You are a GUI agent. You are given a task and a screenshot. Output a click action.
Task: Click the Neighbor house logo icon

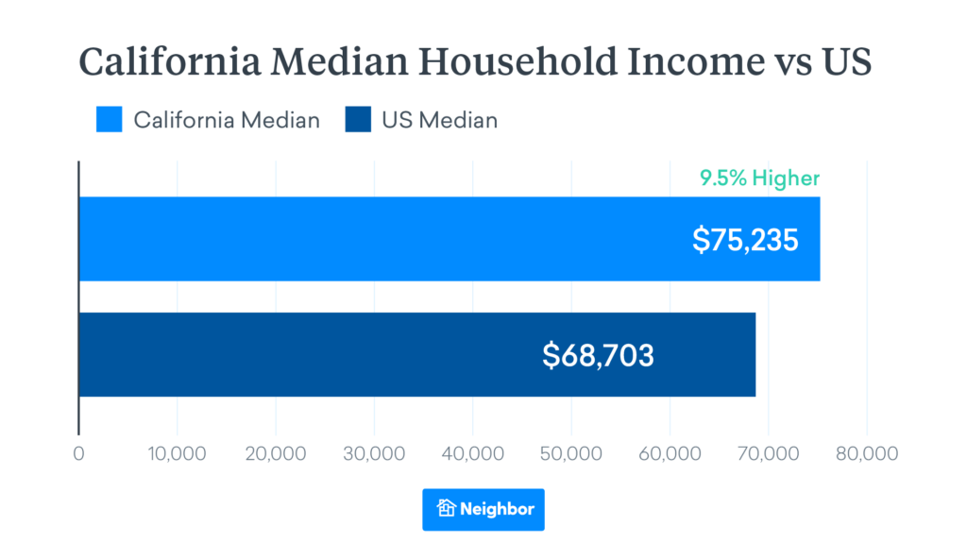pos(447,509)
